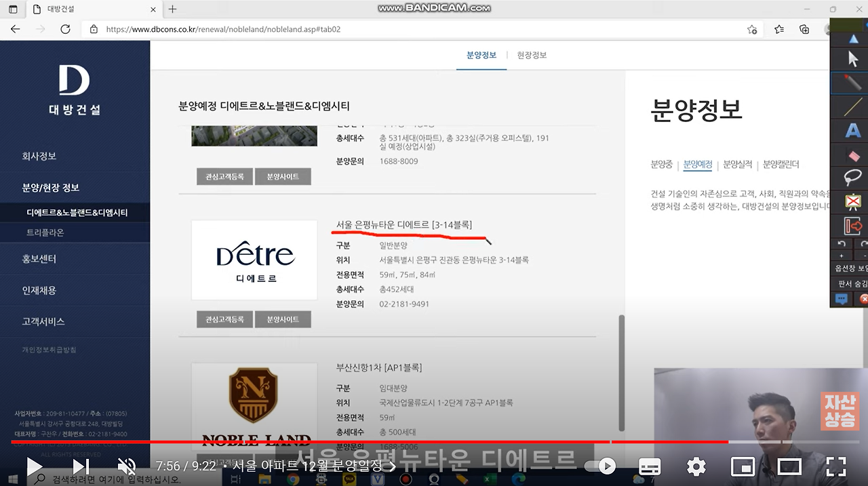The width and height of the screenshot is (868, 486).
Task: Seek on the red video progress bar
Action: point(434,442)
